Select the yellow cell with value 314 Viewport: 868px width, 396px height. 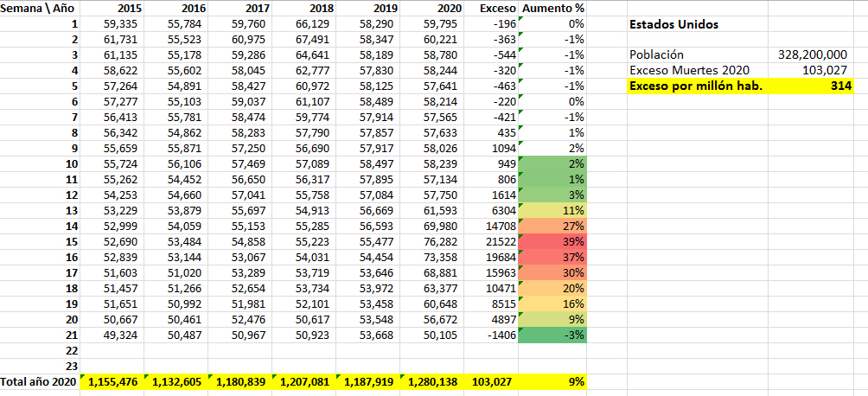point(811,86)
